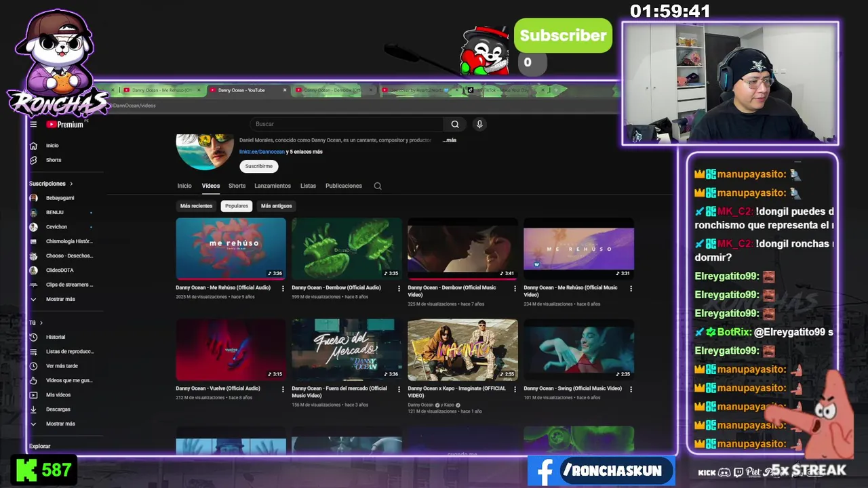Open options for Swing Official Music Video
The width and height of the screenshot is (868, 488).
pyautogui.click(x=631, y=389)
